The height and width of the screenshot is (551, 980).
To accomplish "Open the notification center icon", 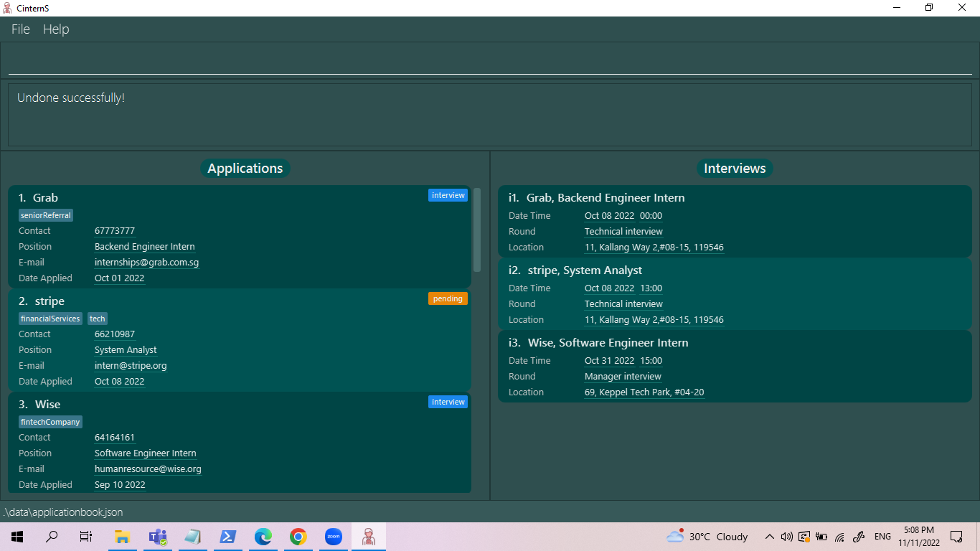I will tap(956, 537).
